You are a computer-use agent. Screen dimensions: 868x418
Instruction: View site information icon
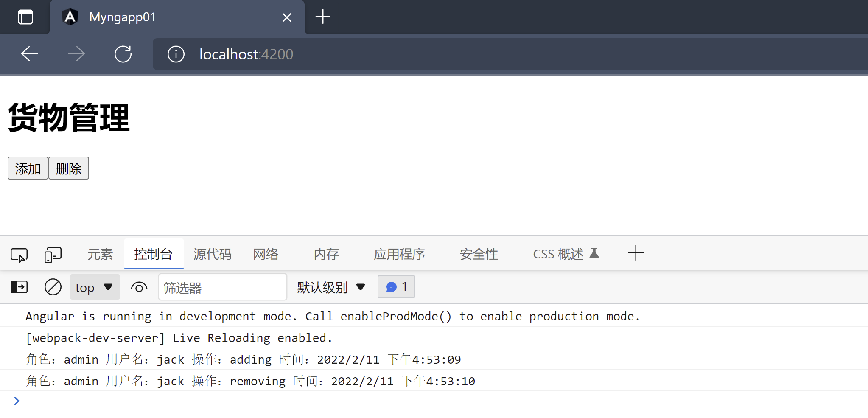(x=176, y=54)
